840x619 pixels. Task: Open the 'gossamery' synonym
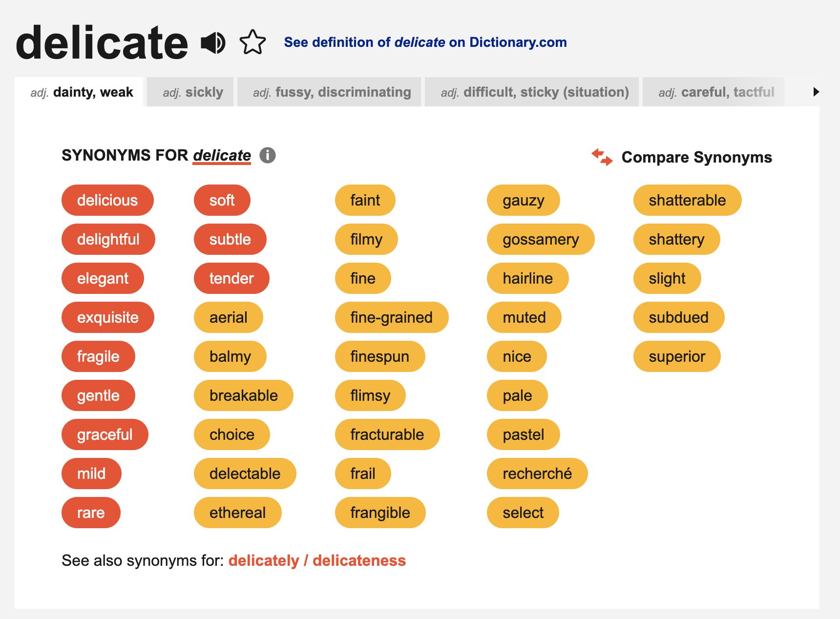[x=541, y=239]
